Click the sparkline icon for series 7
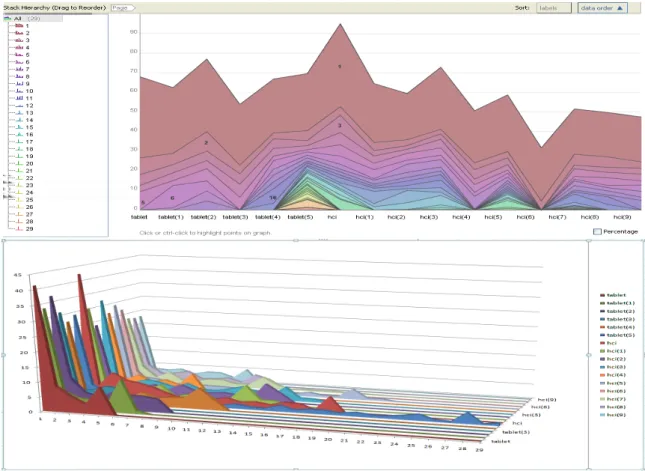 19,69
